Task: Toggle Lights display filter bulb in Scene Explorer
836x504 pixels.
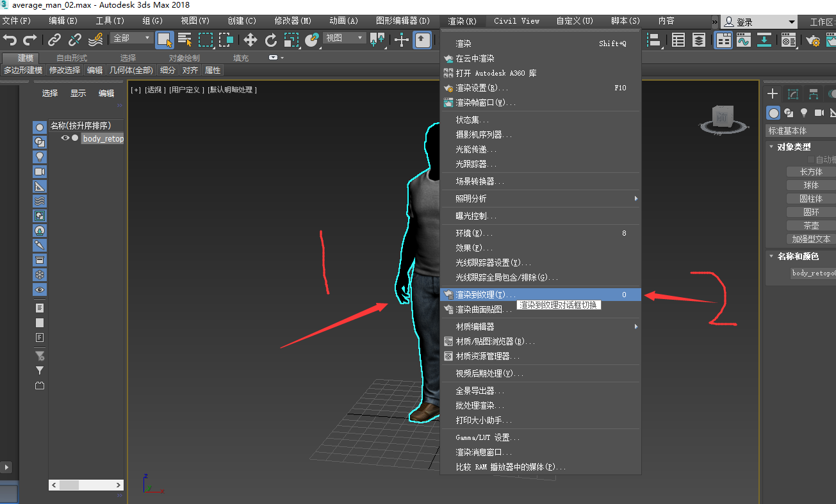Action: click(40, 156)
